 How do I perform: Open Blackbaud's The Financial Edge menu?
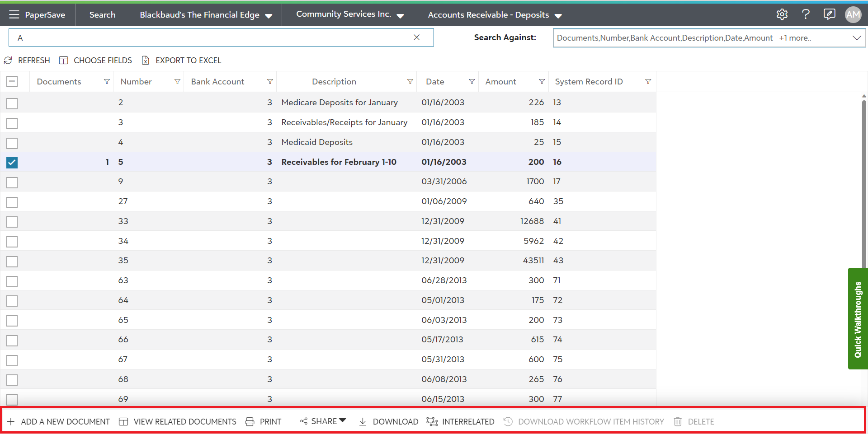coord(206,15)
